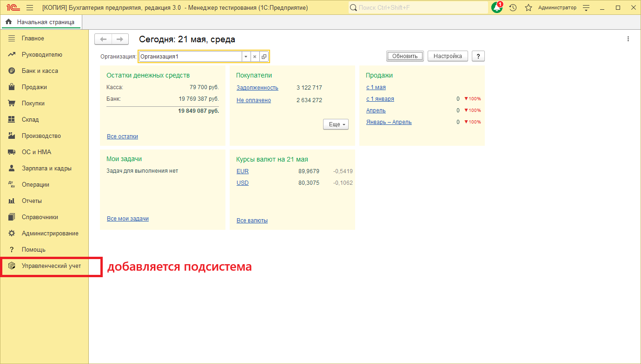Open sales link с 1 января

(380, 99)
